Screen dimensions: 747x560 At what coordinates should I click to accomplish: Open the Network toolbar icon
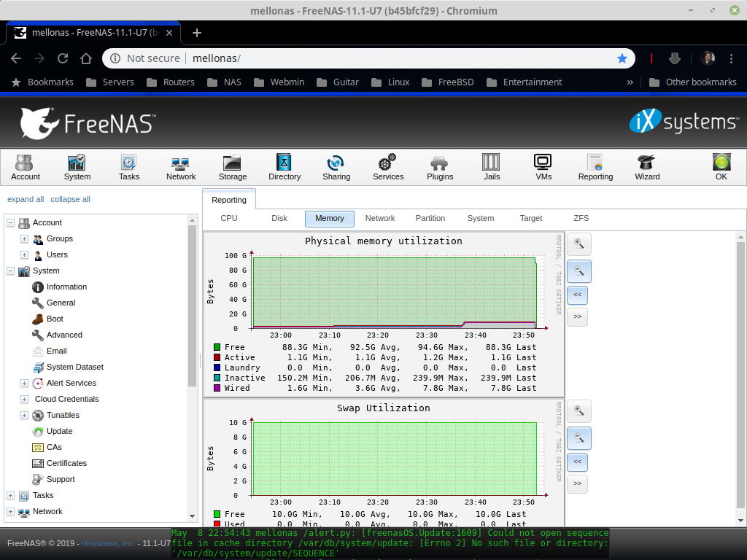click(x=181, y=167)
